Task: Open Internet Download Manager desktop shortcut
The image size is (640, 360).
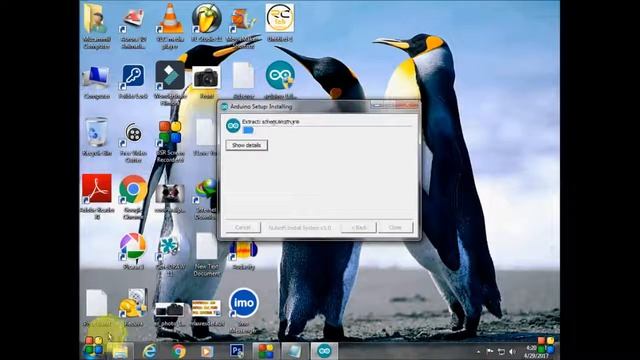Action: pos(206,198)
